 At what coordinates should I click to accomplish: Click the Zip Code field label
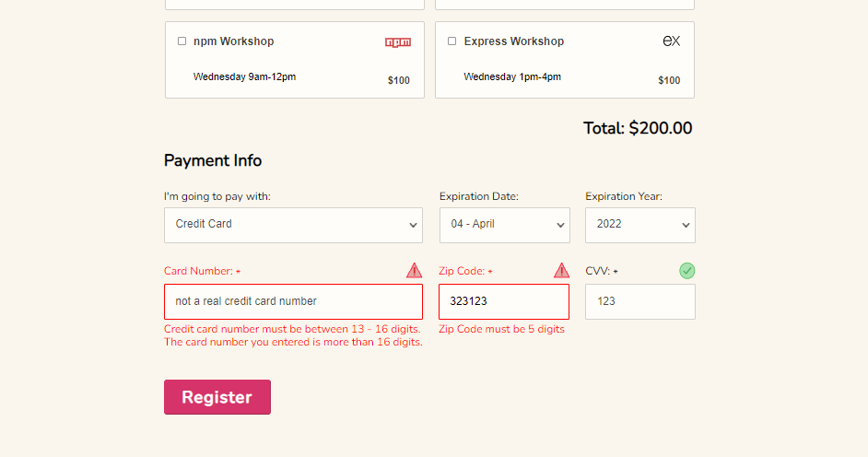tap(463, 272)
